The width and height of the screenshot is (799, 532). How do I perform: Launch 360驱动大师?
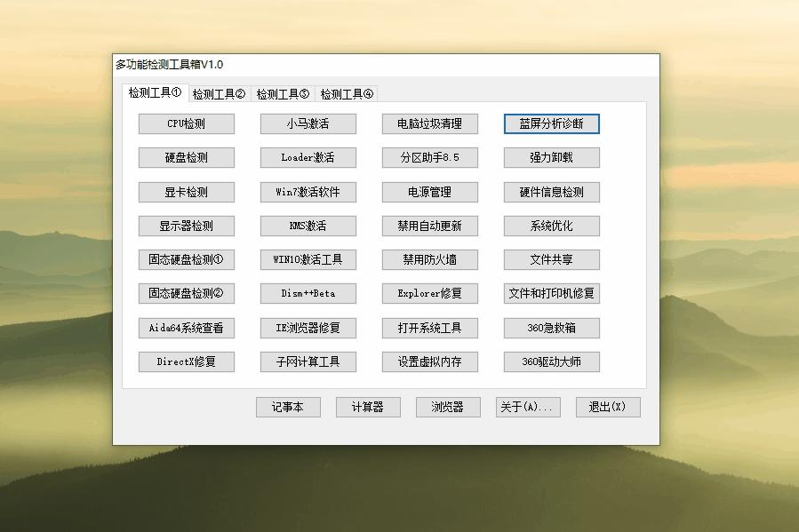[x=552, y=361]
